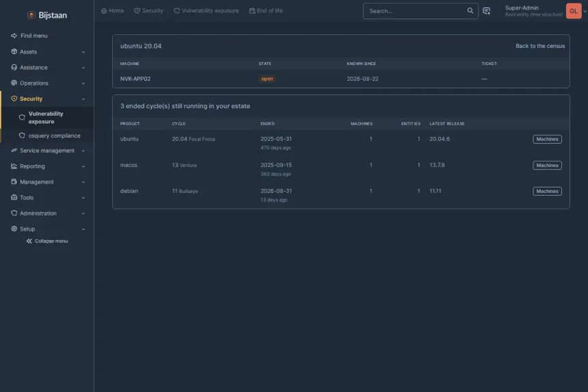The width and height of the screenshot is (588, 392).
Task: Click the Assets cube icon
Action: tap(14, 51)
